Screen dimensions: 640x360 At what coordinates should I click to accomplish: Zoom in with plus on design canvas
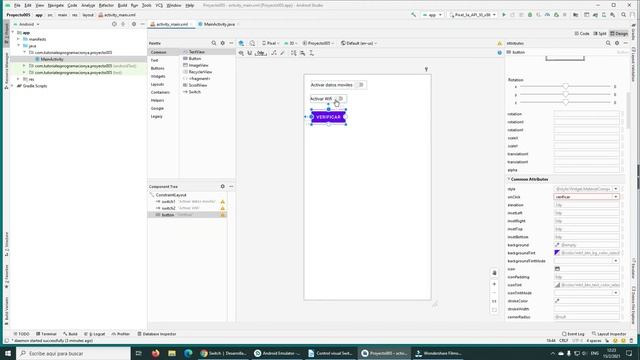(494, 284)
